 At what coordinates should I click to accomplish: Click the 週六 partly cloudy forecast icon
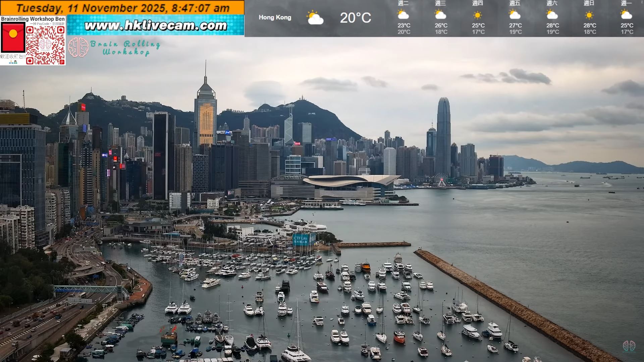tap(553, 15)
